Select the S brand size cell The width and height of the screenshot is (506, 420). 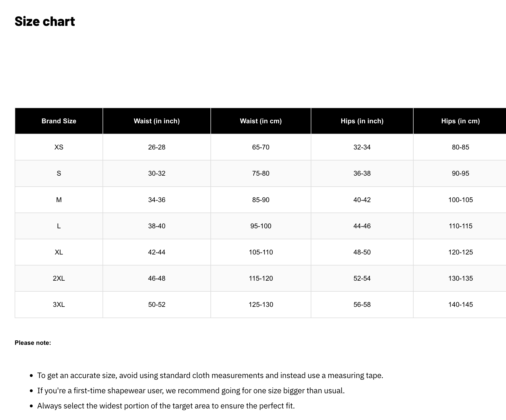tap(59, 173)
